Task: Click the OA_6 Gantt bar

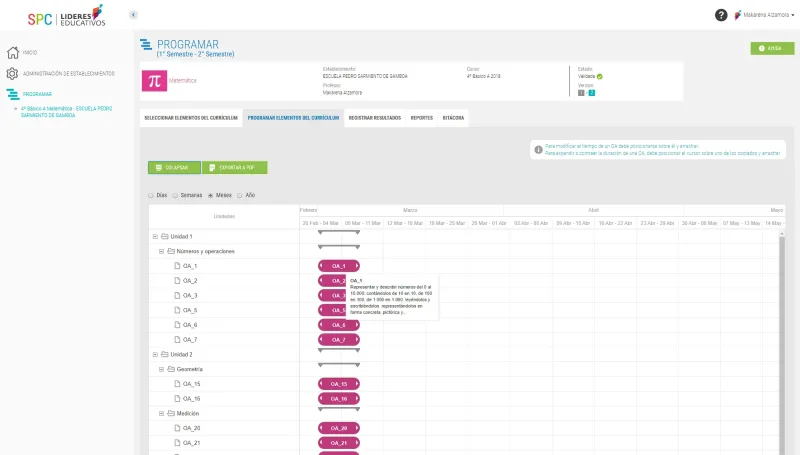Action: coord(339,325)
